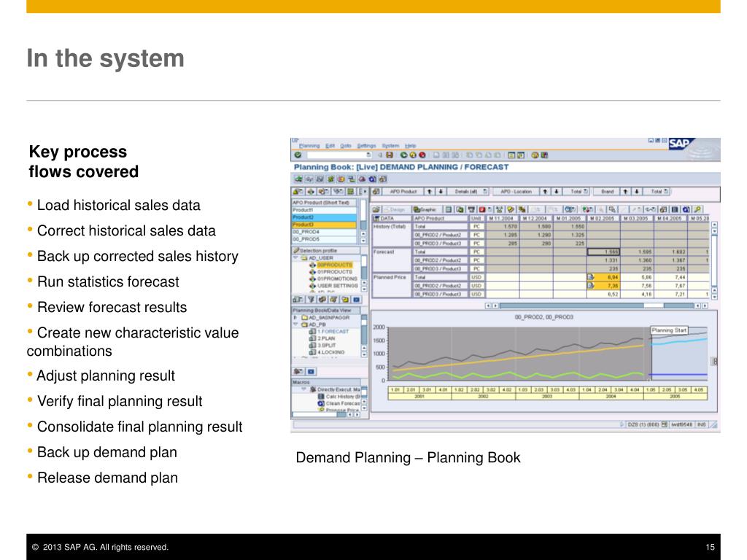Click the Design button in grid toolbar
Image resolution: width=747 pixels, height=560 pixels.
tap(396, 209)
